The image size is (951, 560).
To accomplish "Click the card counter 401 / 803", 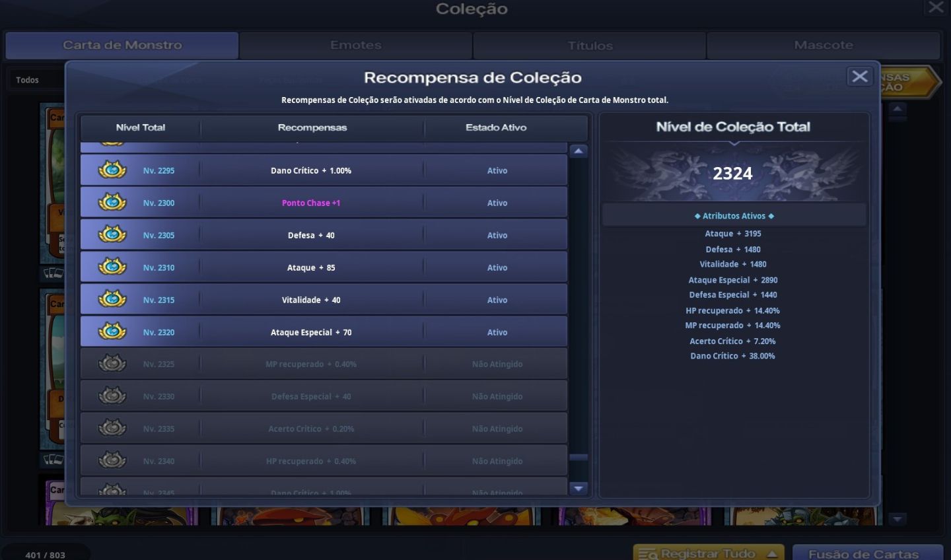I will tap(45, 555).
